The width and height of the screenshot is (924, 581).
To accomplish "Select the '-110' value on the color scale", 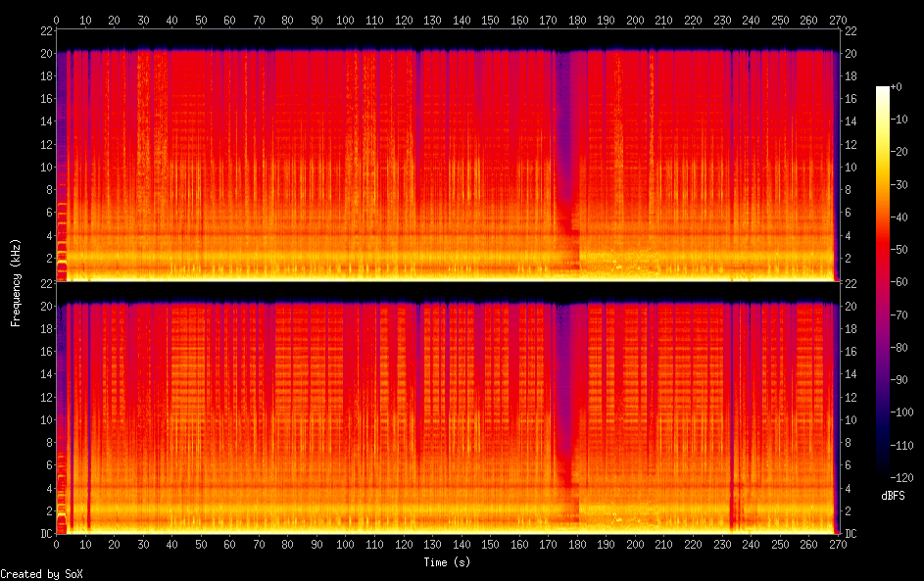I will [901, 445].
